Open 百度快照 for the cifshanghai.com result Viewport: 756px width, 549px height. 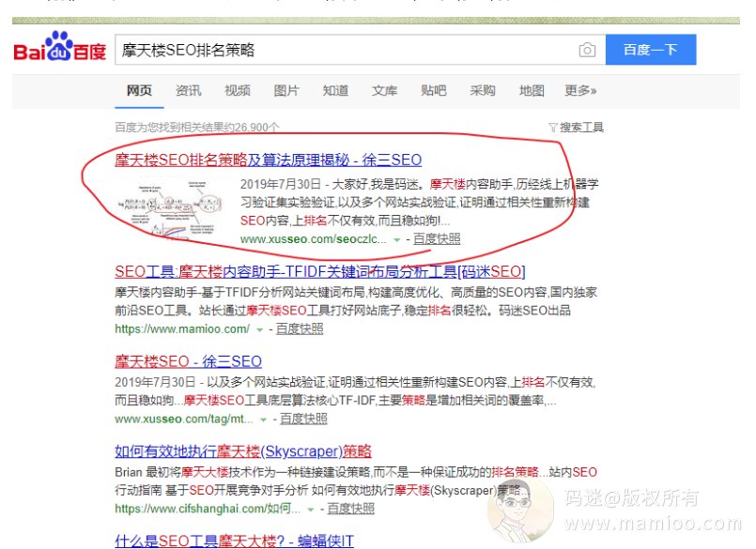[x=350, y=509]
